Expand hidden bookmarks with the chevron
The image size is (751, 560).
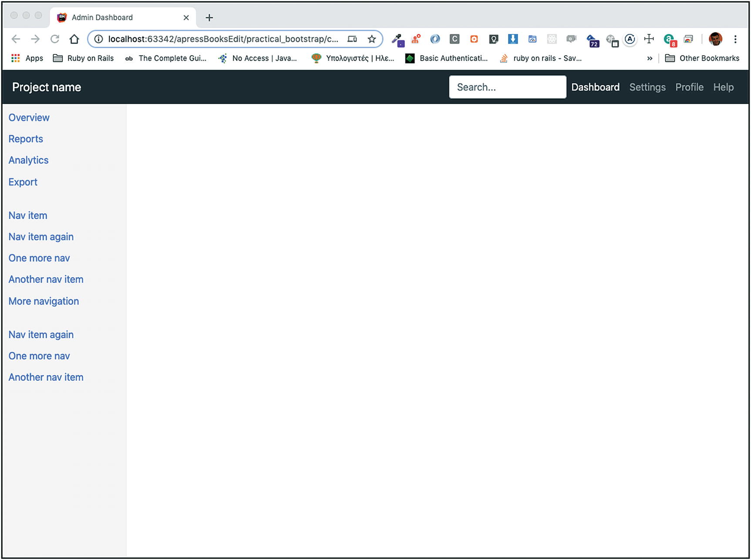(650, 58)
